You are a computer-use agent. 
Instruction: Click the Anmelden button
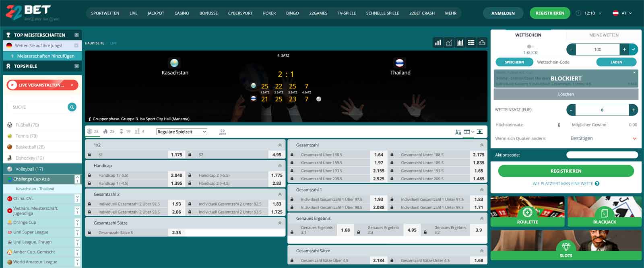tap(503, 13)
